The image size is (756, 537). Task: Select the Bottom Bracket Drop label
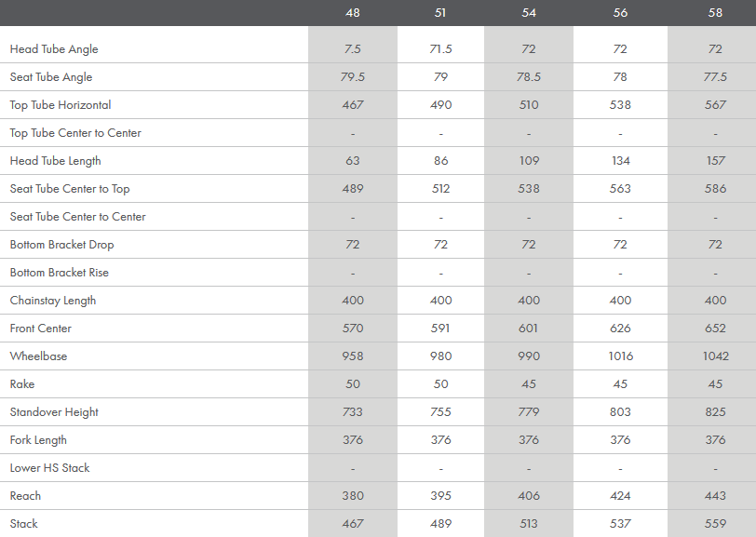click(61, 245)
